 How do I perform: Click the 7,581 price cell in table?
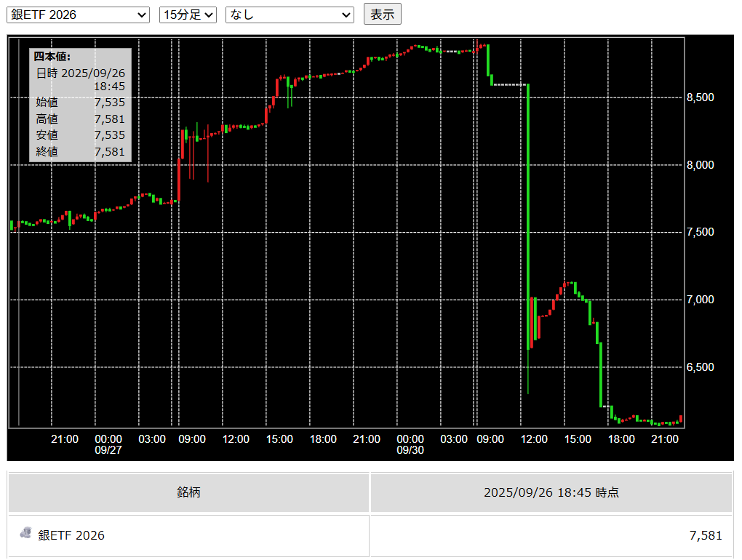click(551, 536)
